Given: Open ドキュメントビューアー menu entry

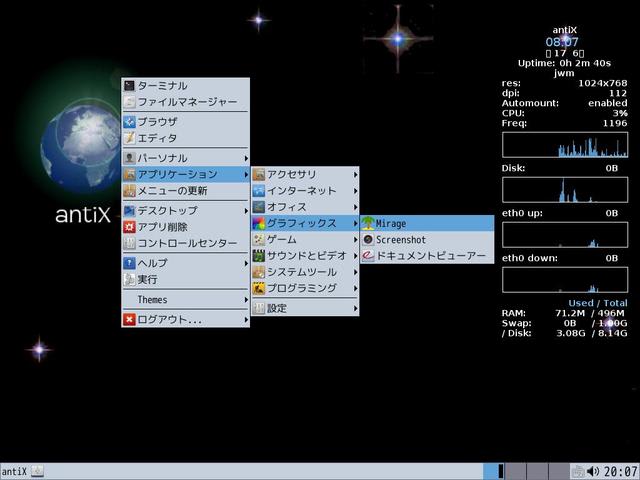Looking at the screenshot, I should tap(427, 256).
